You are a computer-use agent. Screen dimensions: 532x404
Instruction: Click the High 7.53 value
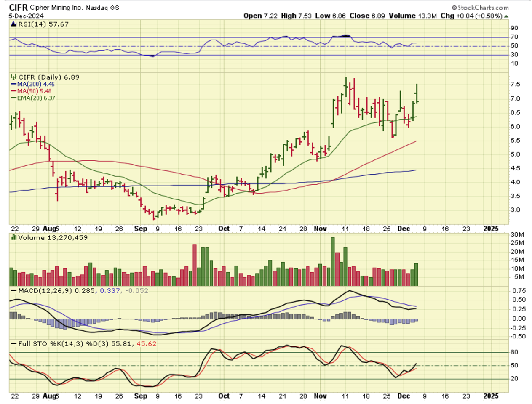click(296, 16)
